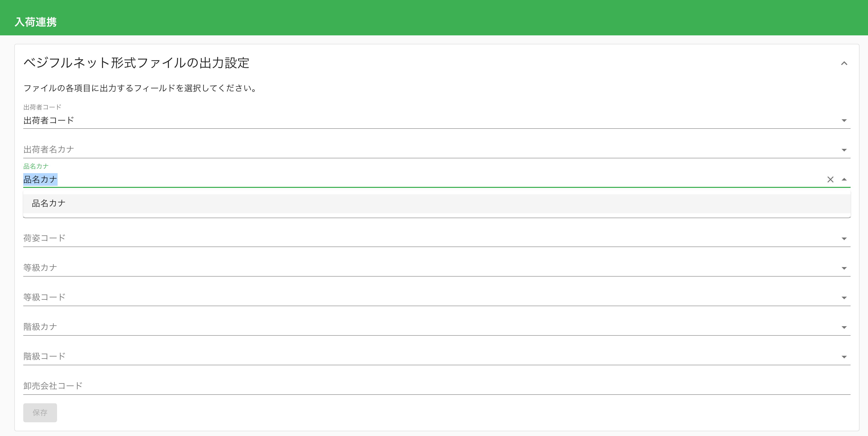Screen dimensions: 868x436
Task: Open the 出荷者名カナ dropdown arrow
Action: pos(844,150)
